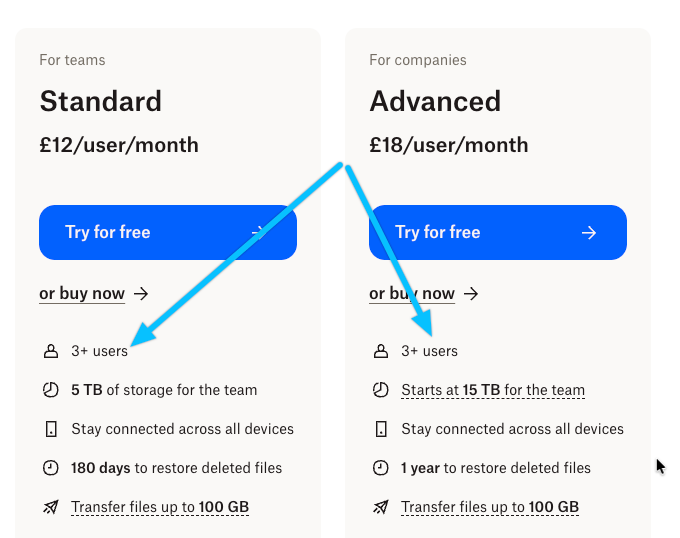The image size is (680, 538).
Task: Follow the Advanced plan's or buy now link
Action: click(412, 294)
